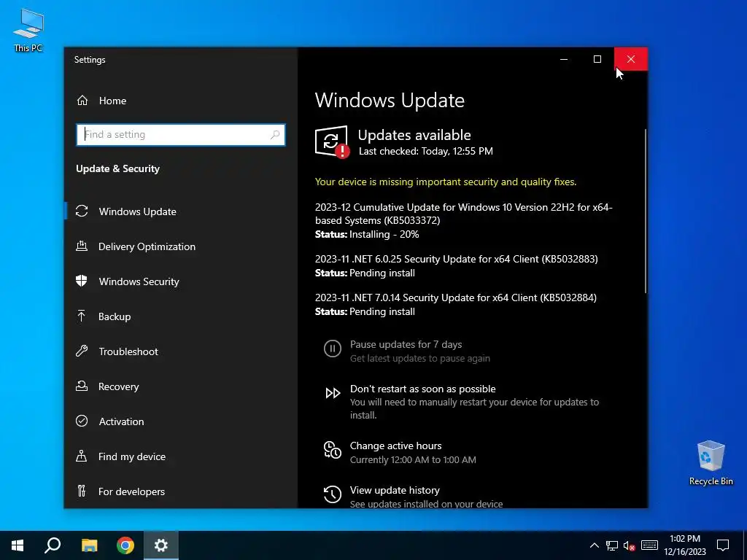Click the .NET 6.0.25 Security Update entry

click(x=456, y=259)
